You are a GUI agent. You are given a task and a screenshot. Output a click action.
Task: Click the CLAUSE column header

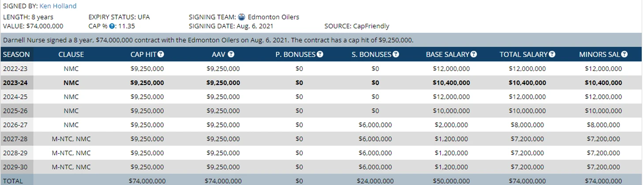71,55
